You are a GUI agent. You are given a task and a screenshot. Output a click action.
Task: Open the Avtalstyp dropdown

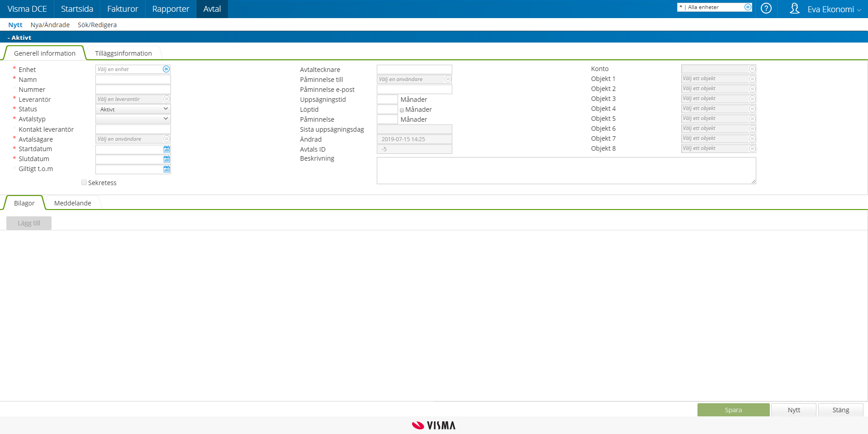tap(133, 119)
